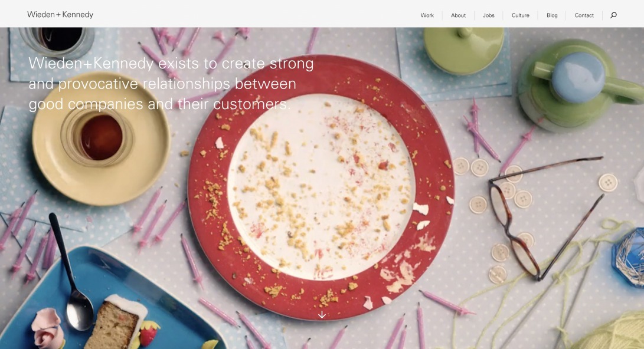Image resolution: width=644 pixels, height=349 pixels.
Task: Click the red plate in the hero image
Action: 321,187
